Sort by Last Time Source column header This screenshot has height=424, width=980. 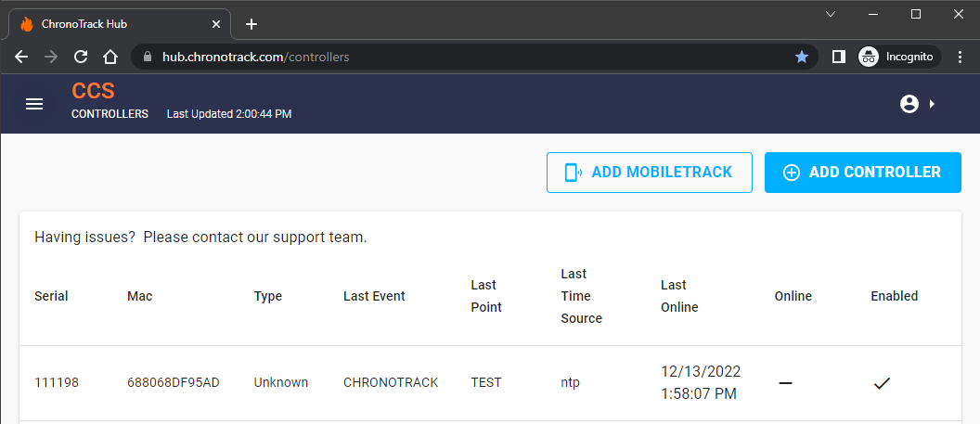pyautogui.click(x=581, y=296)
